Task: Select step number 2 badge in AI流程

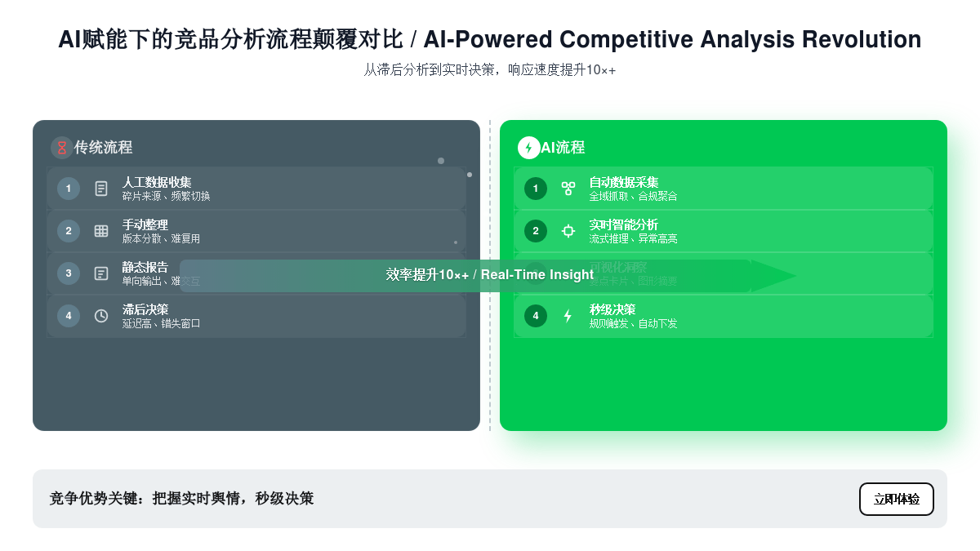Action: point(536,231)
